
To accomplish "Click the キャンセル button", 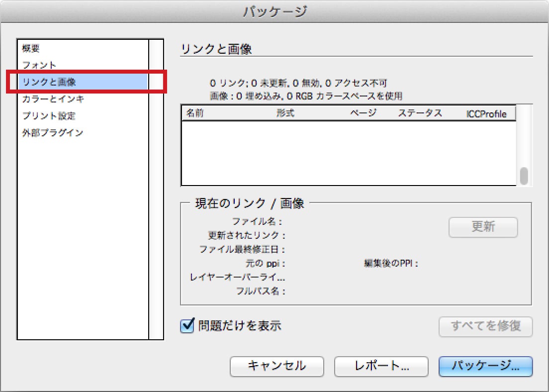I will pyautogui.click(x=276, y=367).
